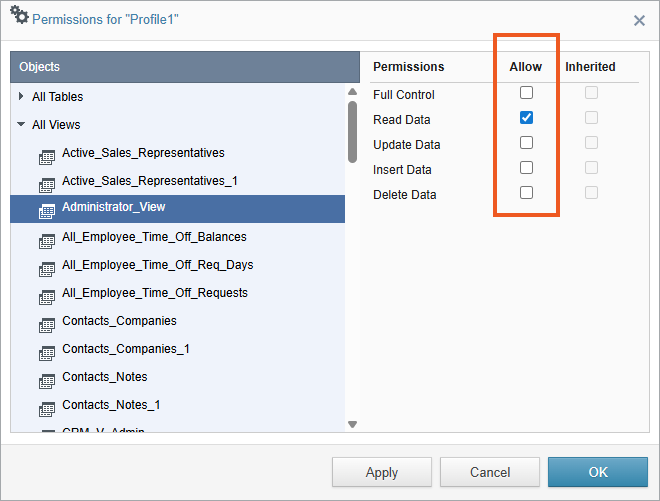Select All_Employee_Time_Off_Balances view
The height and width of the screenshot is (501, 660).
[154, 237]
